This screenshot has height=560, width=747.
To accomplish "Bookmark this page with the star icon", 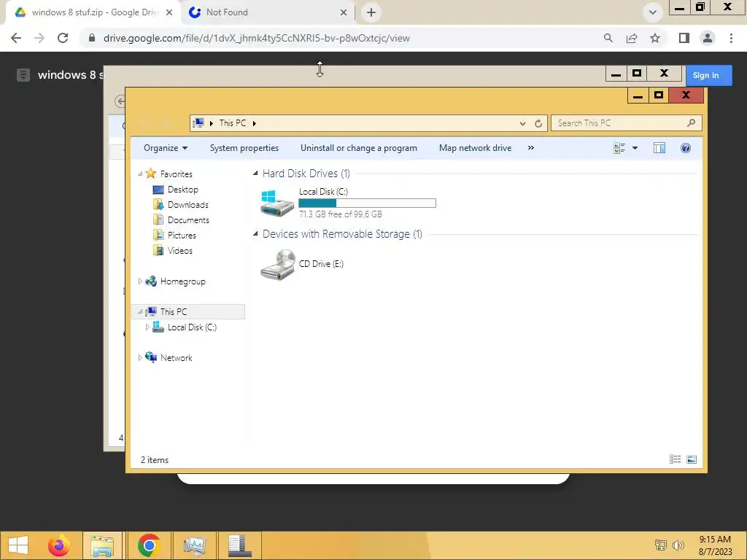I will pyautogui.click(x=655, y=38).
